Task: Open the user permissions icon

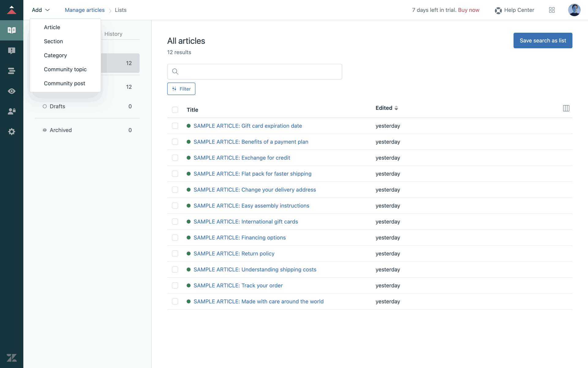Action: [x=12, y=111]
